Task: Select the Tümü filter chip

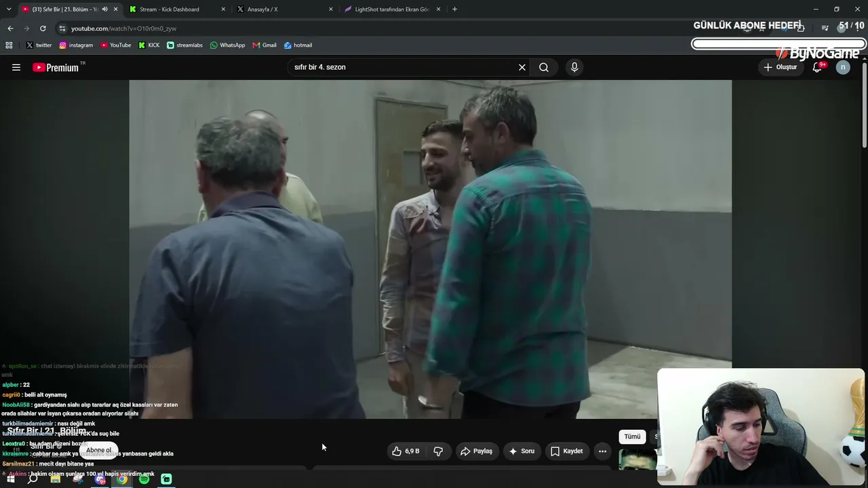Action: coord(632,436)
